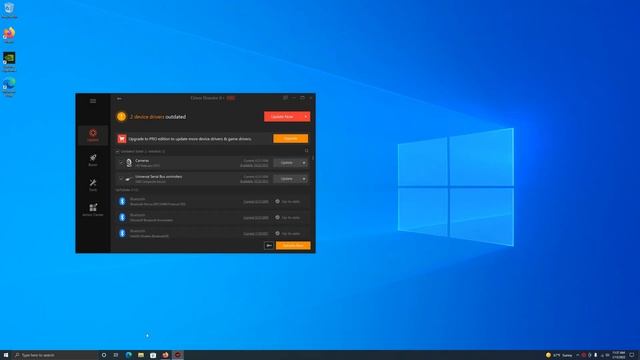Viewport: 640px width, 360px height.
Task: Open the Windows Start menu
Action: (6, 355)
